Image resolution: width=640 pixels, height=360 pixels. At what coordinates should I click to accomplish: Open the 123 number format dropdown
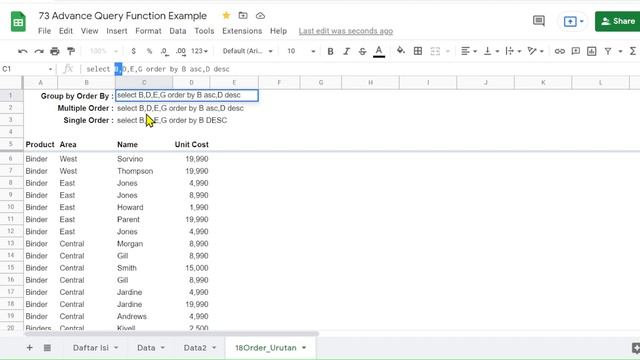[x=199, y=51]
